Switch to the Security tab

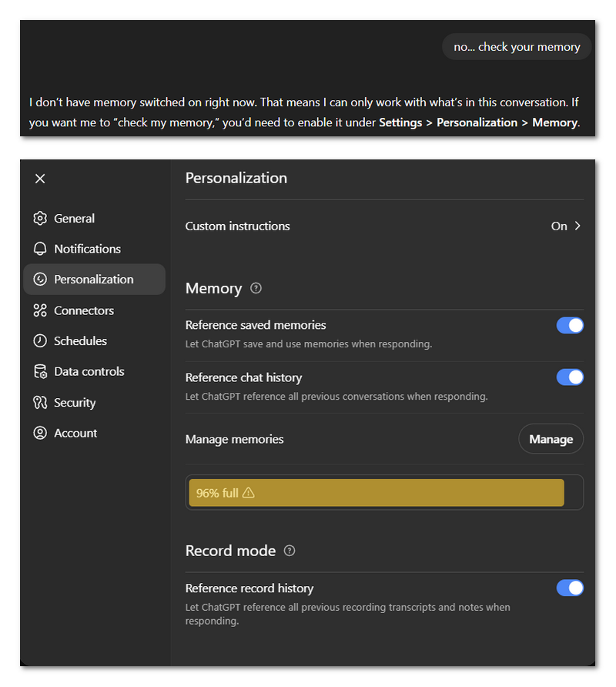(94, 402)
